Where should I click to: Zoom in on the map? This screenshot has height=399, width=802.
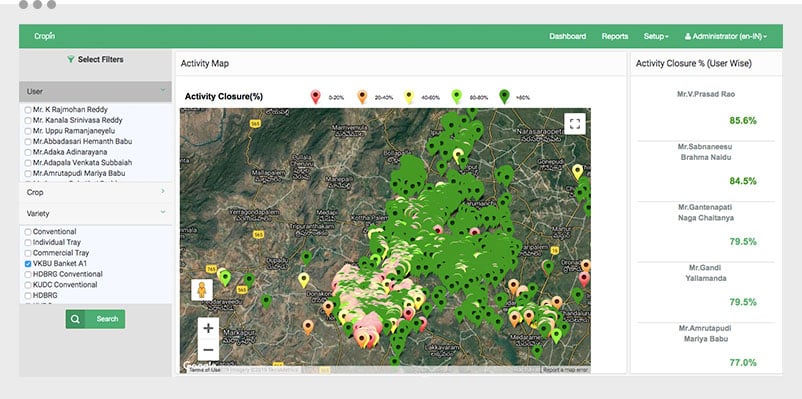click(208, 328)
